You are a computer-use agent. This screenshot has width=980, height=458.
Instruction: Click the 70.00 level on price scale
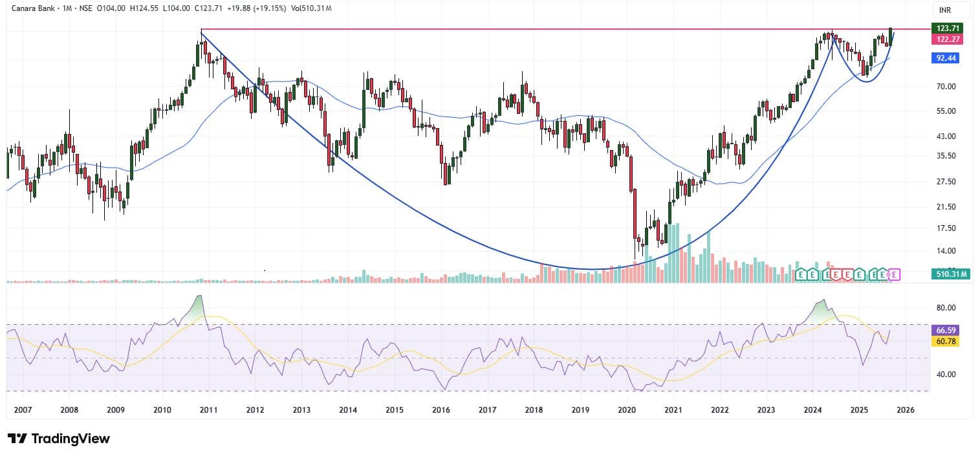click(x=945, y=87)
